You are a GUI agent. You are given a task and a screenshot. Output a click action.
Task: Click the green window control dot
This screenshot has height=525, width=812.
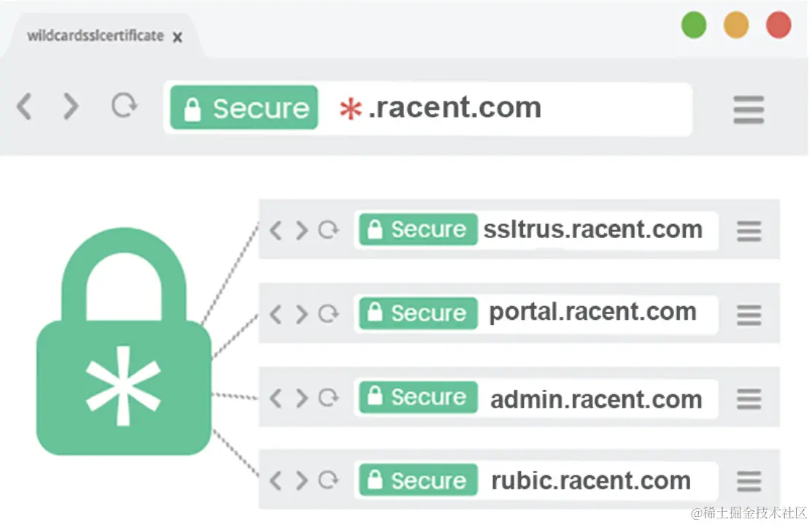694,25
